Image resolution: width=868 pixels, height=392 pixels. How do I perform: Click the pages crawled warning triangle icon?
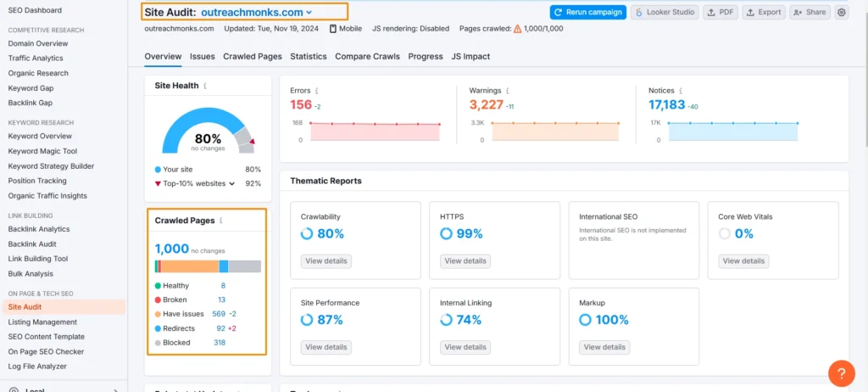point(518,29)
